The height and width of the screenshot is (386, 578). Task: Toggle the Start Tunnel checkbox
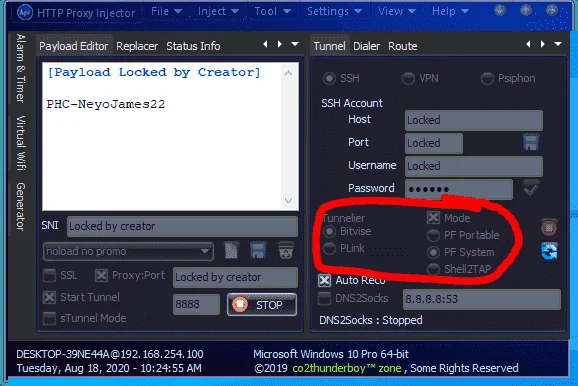click(49, 297)
